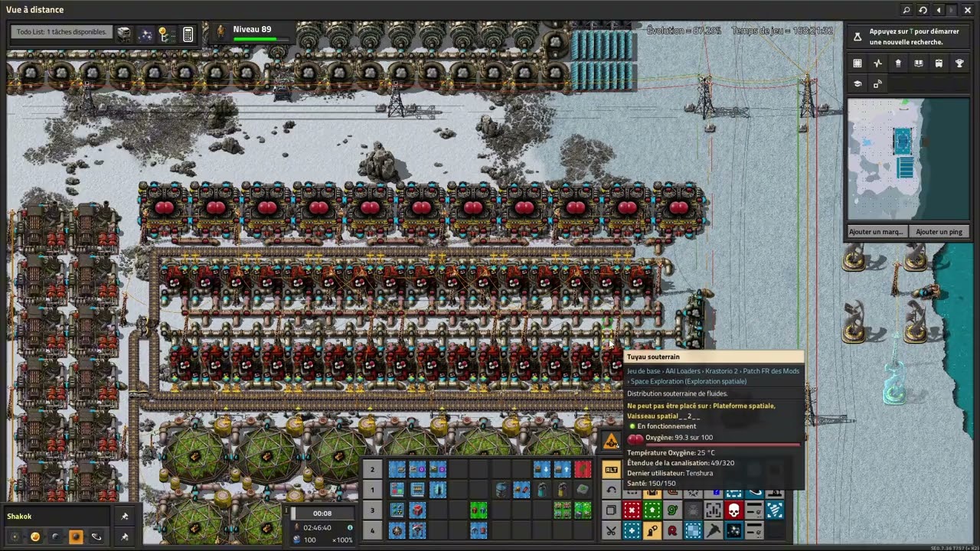
Task: Open the graduation cap tips icon
Action: coord(857,83)
